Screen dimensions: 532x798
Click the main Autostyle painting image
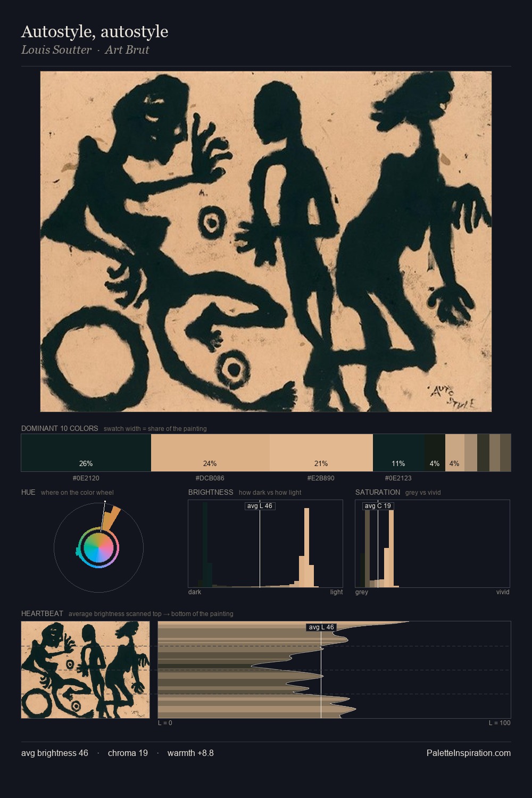click(266, 242)
